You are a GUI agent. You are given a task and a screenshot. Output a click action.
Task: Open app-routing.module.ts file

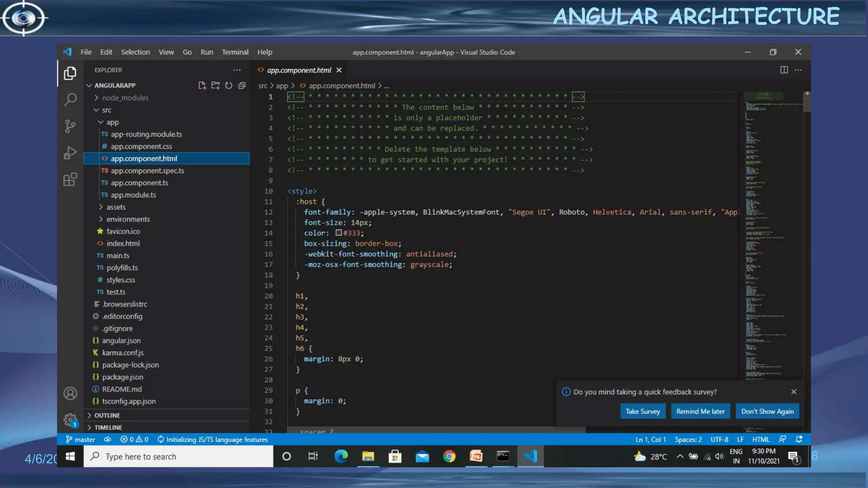pyautogui.click(x=167, y=134)
